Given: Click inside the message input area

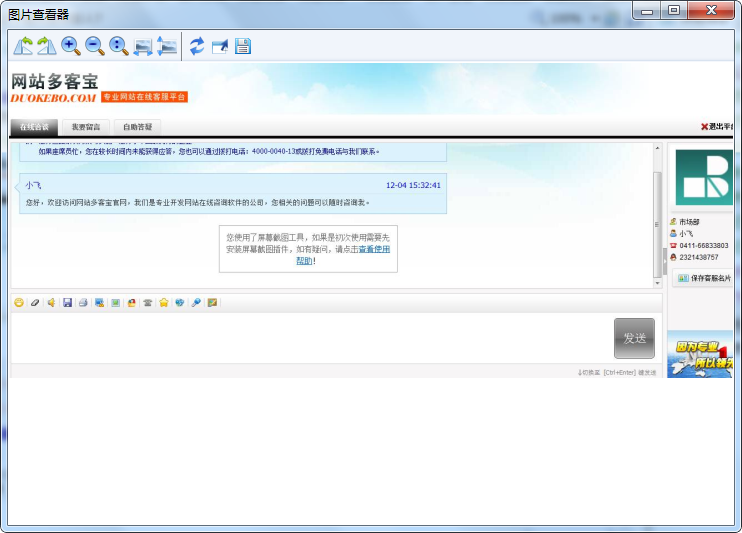Looking at the screenshot, I should click(300, 338).
